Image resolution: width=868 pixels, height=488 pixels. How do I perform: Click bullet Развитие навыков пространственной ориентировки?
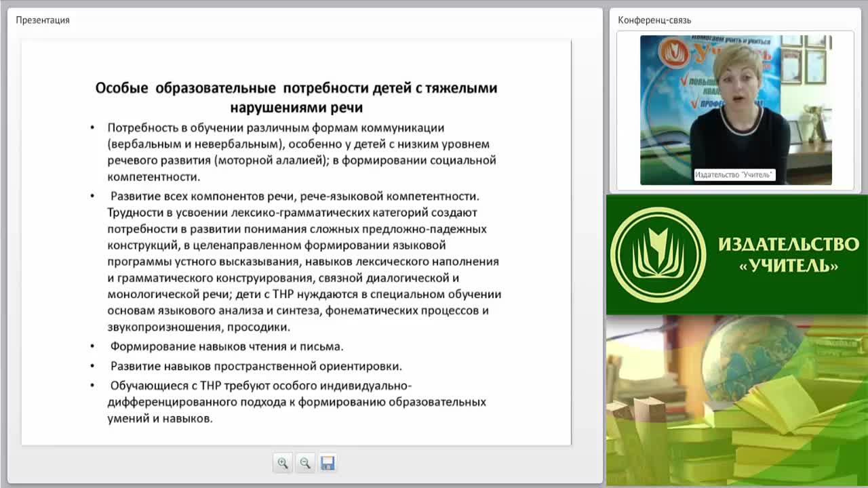tap(256, 366)
